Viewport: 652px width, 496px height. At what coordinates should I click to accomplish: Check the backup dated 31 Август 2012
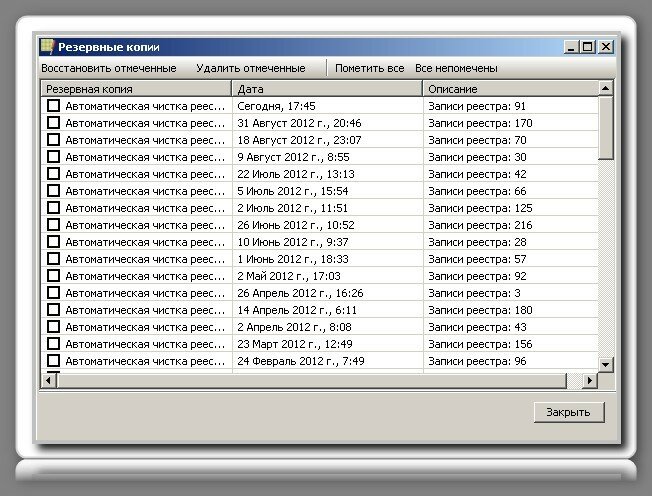click(x=53, y=123)
